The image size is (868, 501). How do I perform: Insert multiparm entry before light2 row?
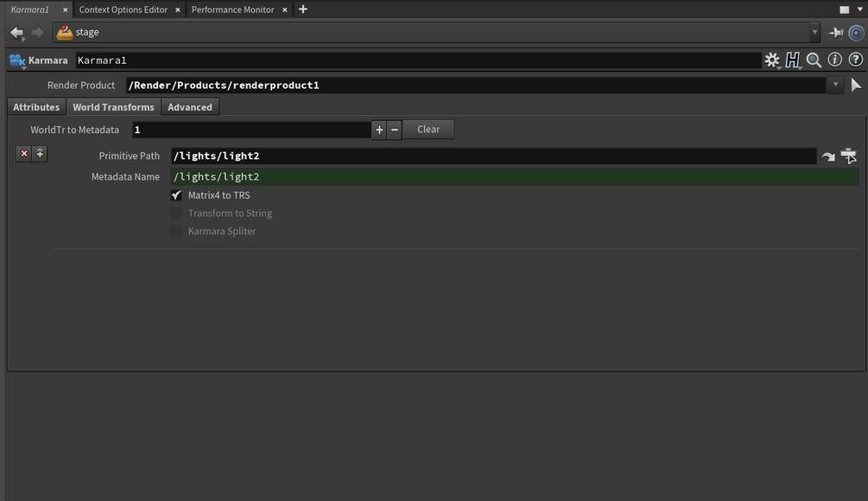coord(40,154)
